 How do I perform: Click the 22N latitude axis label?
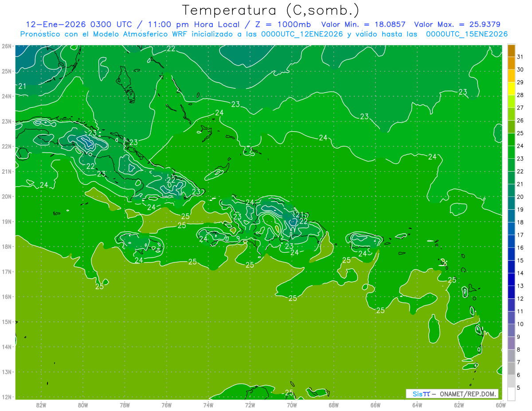point(6,146)
